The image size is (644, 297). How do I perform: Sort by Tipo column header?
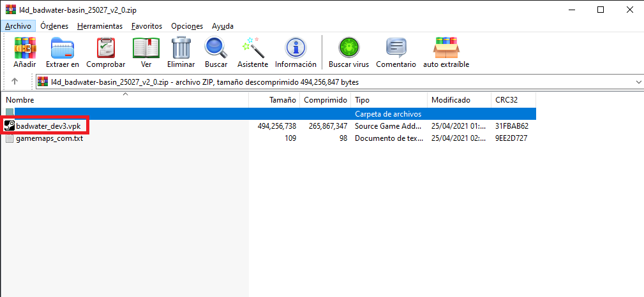point(389,99)
